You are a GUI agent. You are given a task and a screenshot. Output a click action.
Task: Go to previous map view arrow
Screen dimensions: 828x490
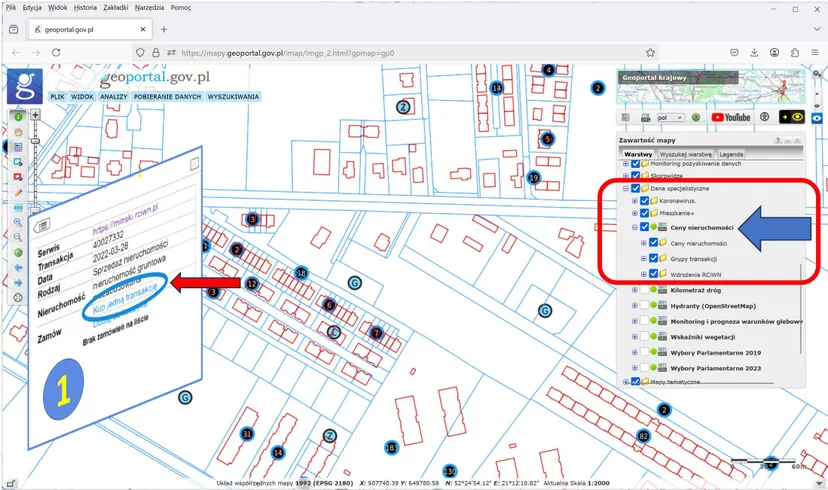[18, 268]
